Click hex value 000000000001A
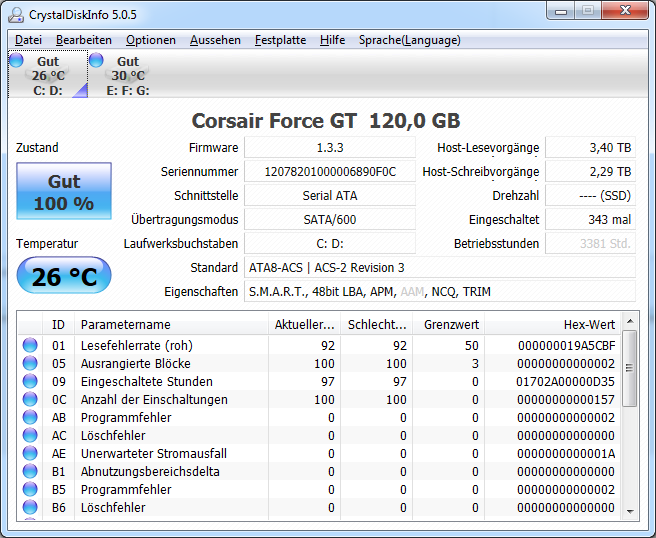Screen dimensions: 656x538 (566, 453)
